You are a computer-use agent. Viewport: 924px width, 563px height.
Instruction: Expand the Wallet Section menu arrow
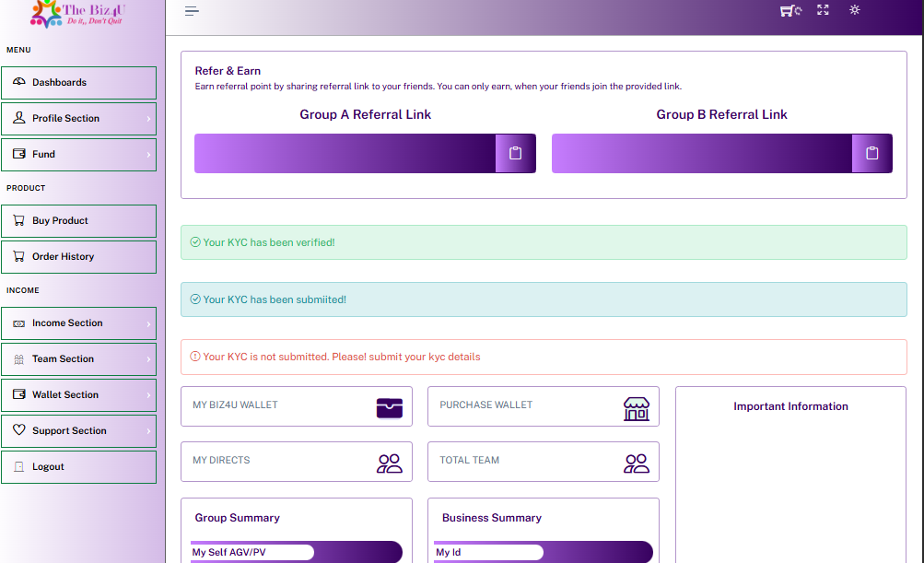147,395
